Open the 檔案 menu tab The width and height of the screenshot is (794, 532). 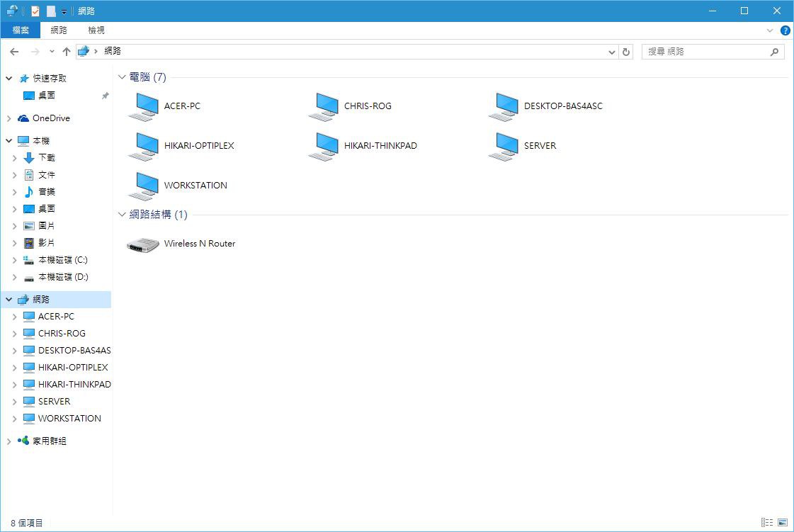pyautogui.click(x=21, y=30)
